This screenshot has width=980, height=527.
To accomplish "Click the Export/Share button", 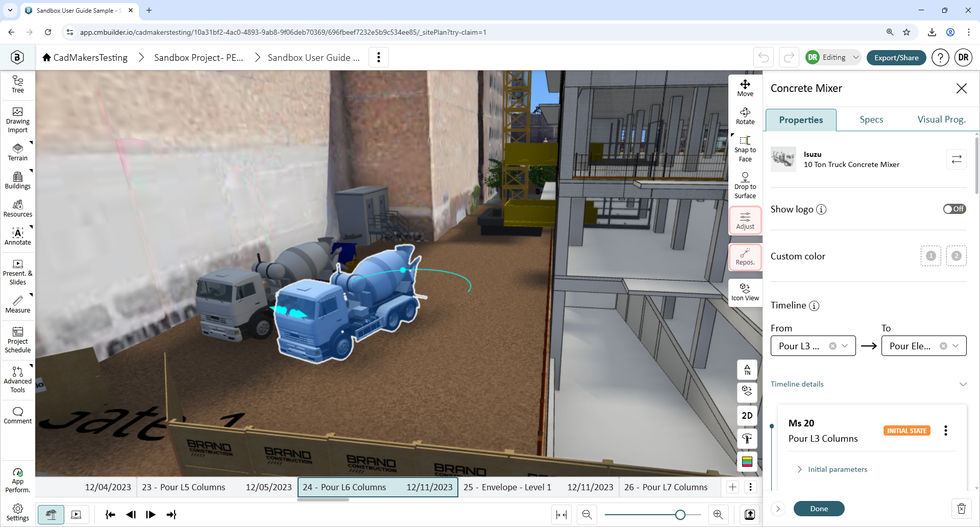I will pyautogui.click(x=896, y=58).
